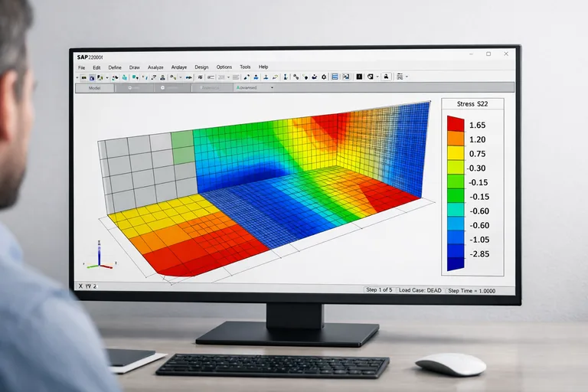Click the Step 1 of 5 status indicator
Viewport: 588px width, 392px height.
pyautogui.click(x=381, y=290)
